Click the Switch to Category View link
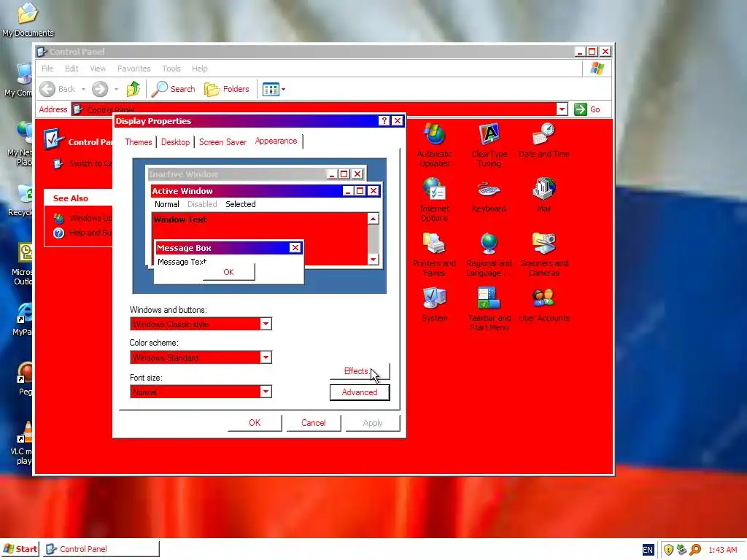The image size is (747, 560). (x=85, y=163)
